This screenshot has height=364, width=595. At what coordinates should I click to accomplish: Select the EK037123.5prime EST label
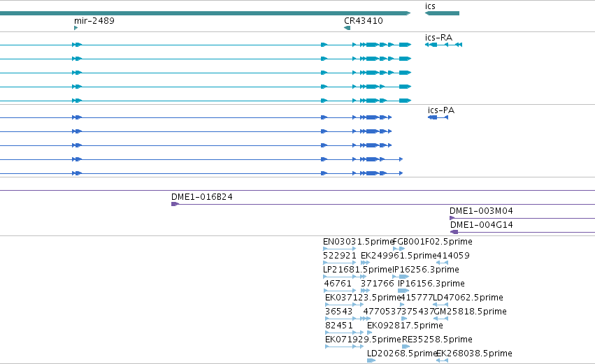coord(363,298)
